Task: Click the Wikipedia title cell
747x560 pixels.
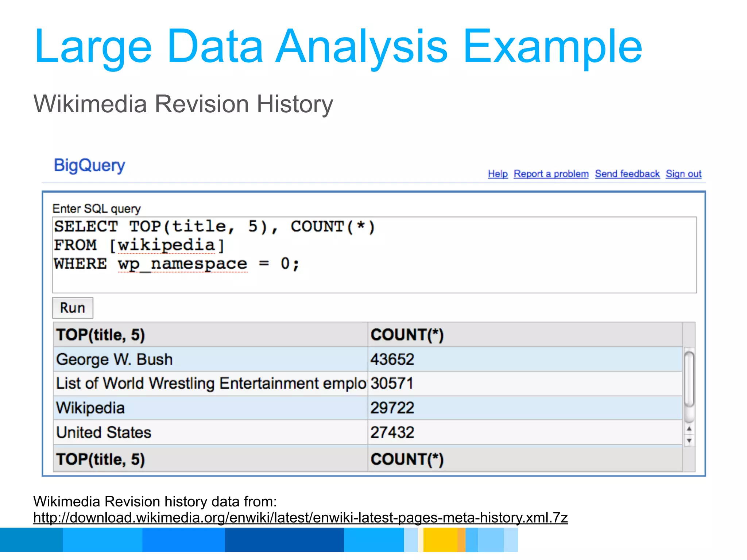Action: [210, 408]
